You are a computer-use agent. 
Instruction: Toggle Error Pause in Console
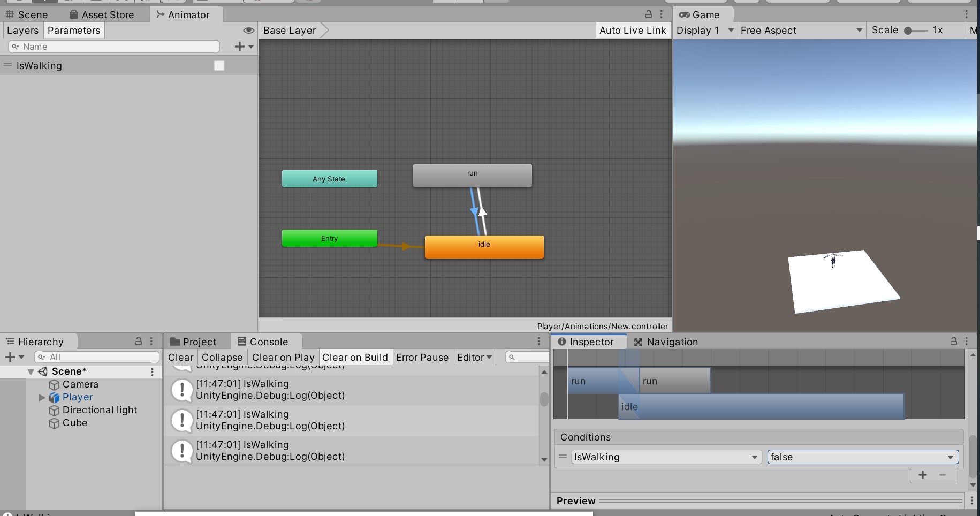coord(422,358)
